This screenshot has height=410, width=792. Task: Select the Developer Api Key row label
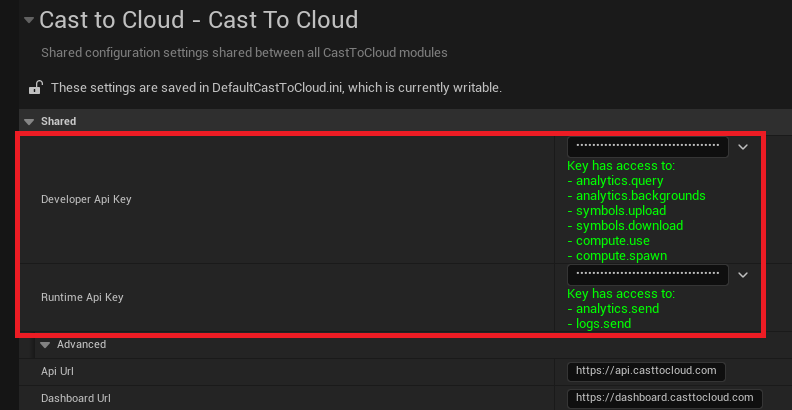[86, 199]
